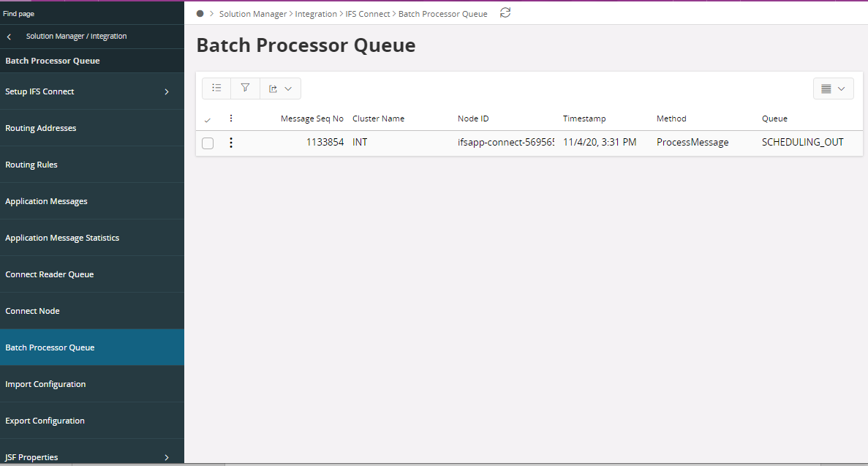Image resolution: width=868 pixels, height=466 pixels.
Task: Click the back arrow in sidebar header
Action: (x=9, y=37)
